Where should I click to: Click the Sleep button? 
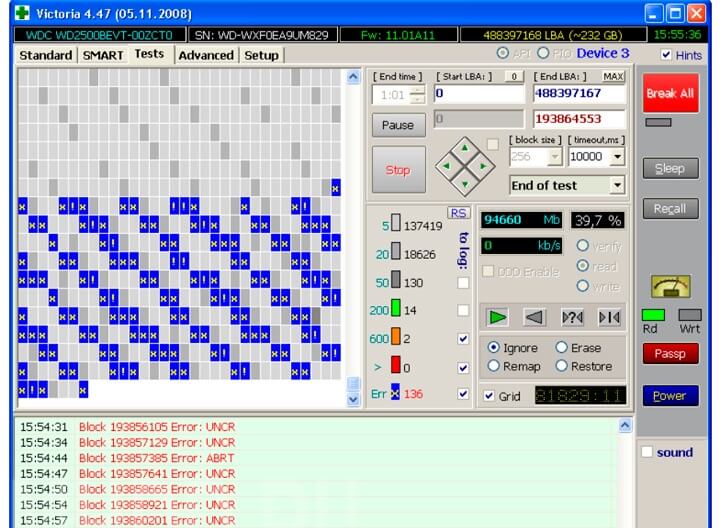pyautogui.click(x=670, y=168)
